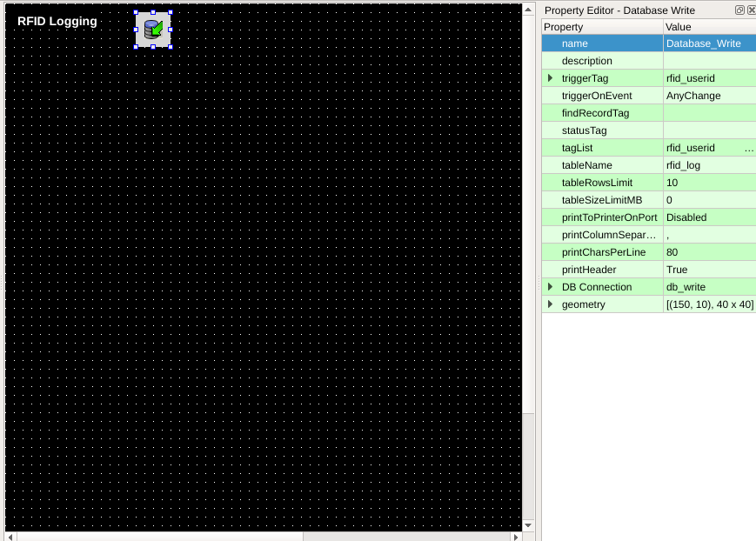
Task: Open the printToPrinterOnPort Disabled value
Action: (x=709, y=217)
